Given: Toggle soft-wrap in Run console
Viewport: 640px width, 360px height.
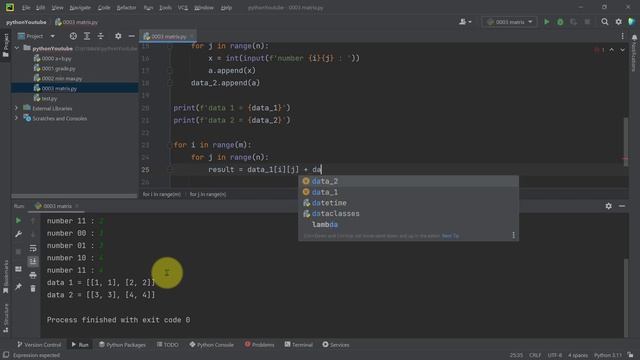Looking at the screenshot, I should pyautogui.click(x=33, y=248).
